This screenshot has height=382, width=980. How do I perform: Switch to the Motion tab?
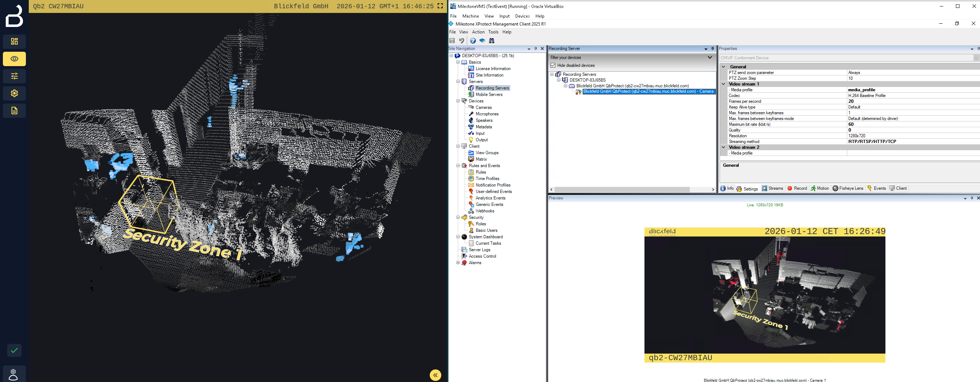820,189
